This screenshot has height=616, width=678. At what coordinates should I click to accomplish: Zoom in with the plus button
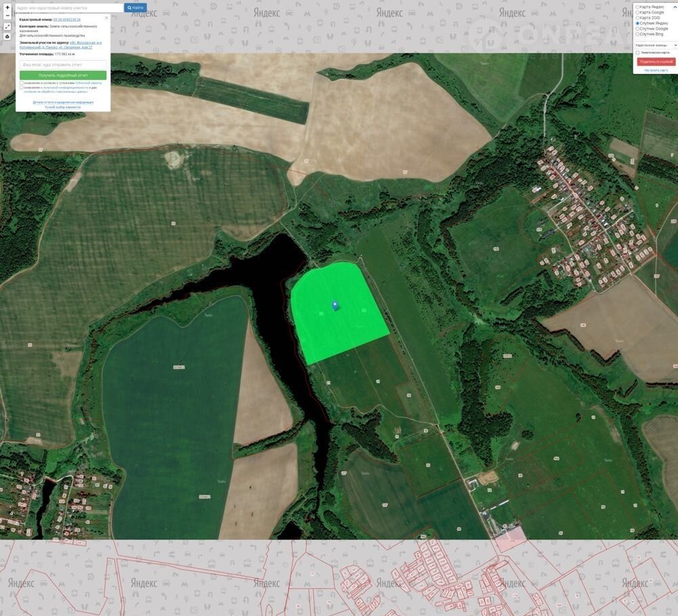pos(7,7)
